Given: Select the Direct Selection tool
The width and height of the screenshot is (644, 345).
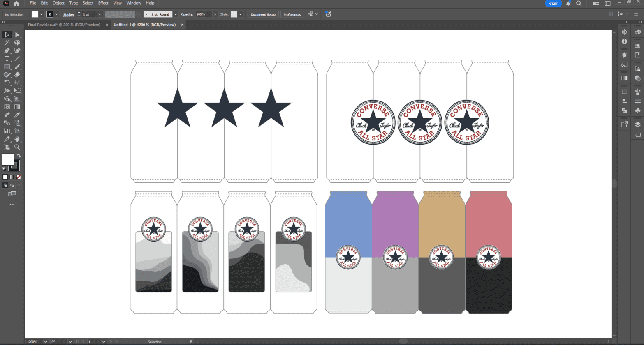Looking at the screenshot, I should pos(17,35).
